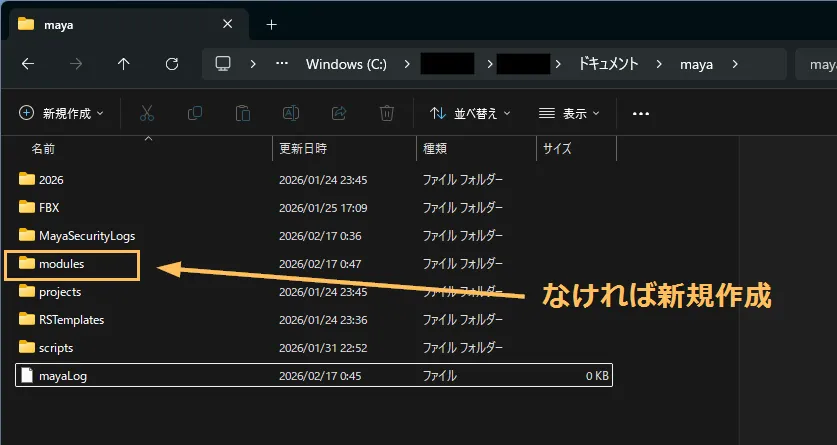Expand the breadcrumb chevron after maya
The height and width of the screenshot is (445, 837).
[x=736, y=63]
